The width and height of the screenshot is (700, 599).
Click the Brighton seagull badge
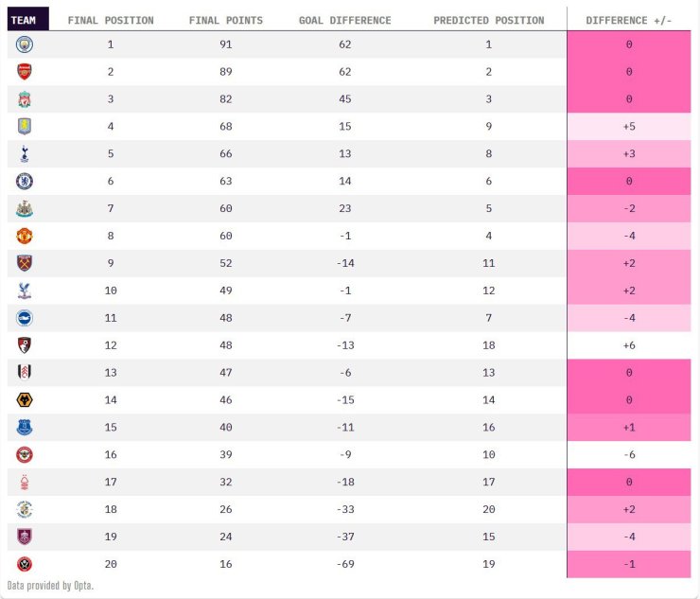pyautogui.click(x=25, y=318)
